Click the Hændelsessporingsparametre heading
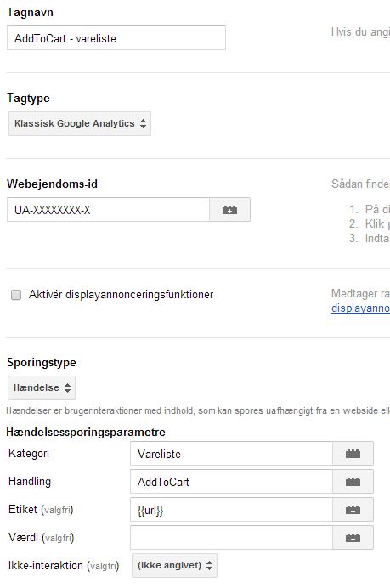390x588 pixels. 86,432
